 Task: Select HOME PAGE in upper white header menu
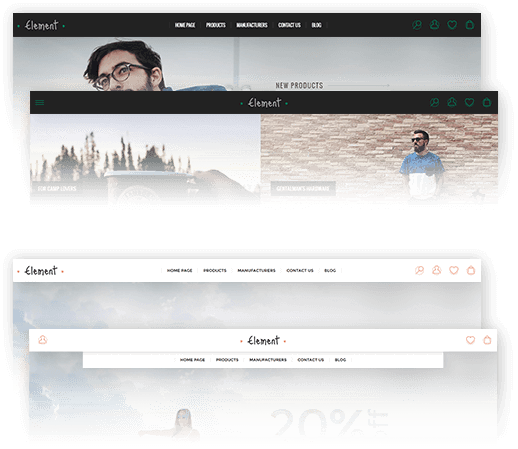tap(180, 270)
